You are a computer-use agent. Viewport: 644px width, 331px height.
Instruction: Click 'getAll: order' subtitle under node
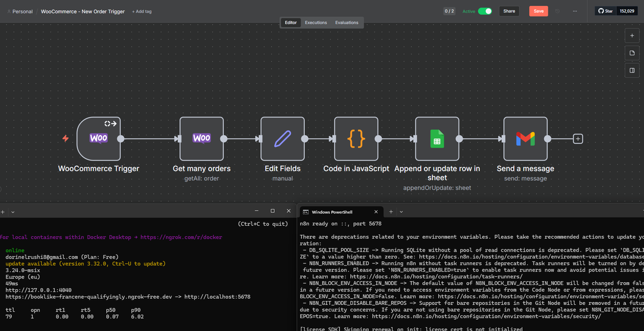[201, 178]
